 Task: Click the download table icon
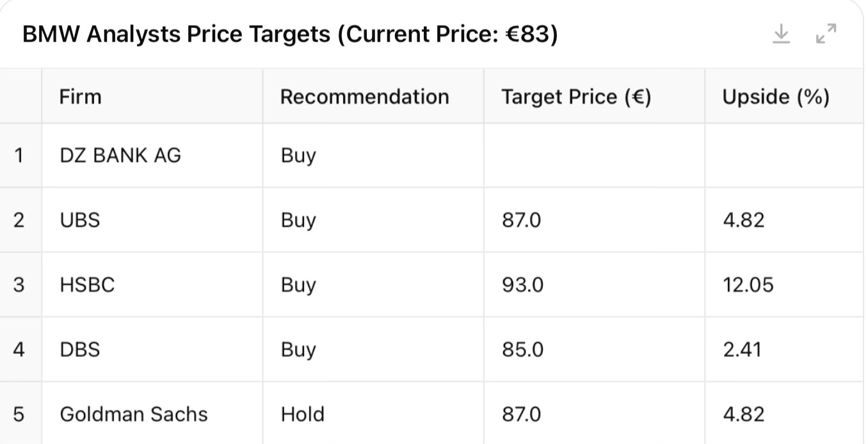click(x=781, y=34)
